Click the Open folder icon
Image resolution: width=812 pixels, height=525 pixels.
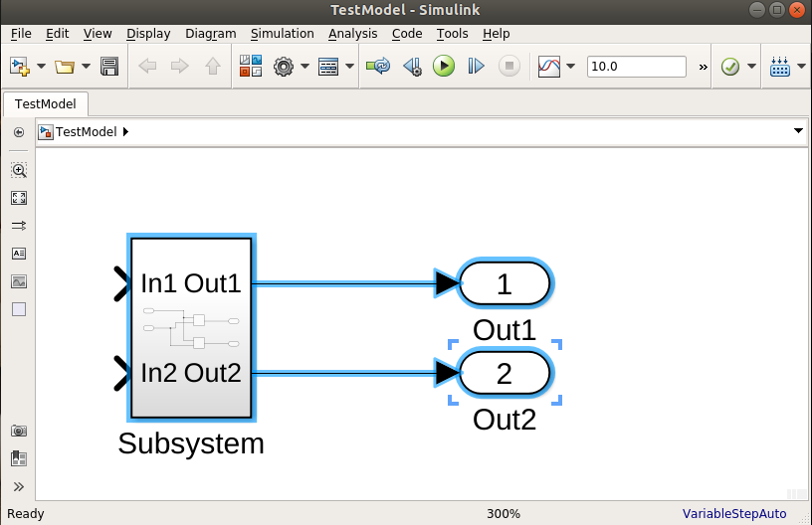[65, 67]
